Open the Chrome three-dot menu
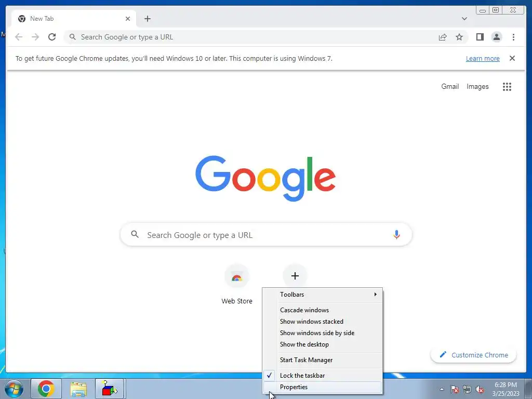 pos(513,37)
